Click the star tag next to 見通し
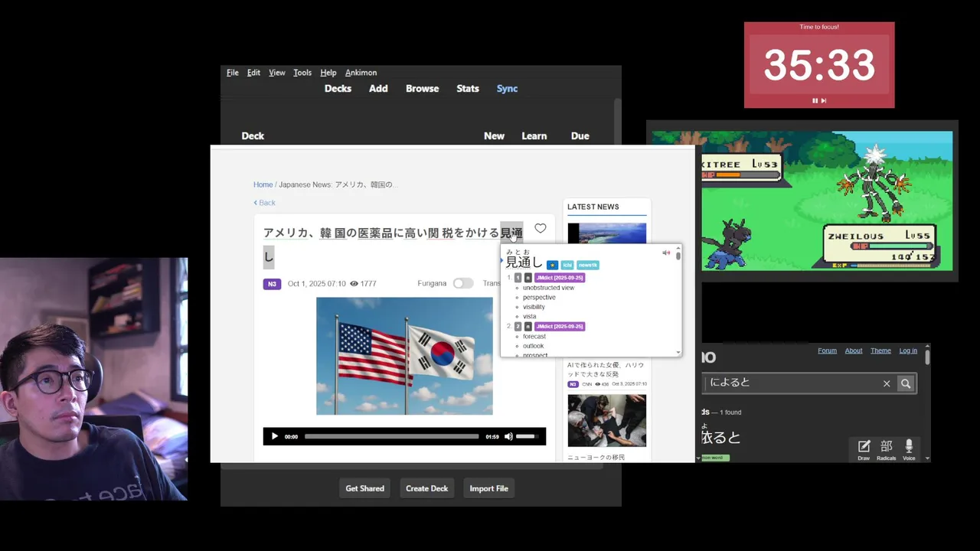 tap(552, 265)
